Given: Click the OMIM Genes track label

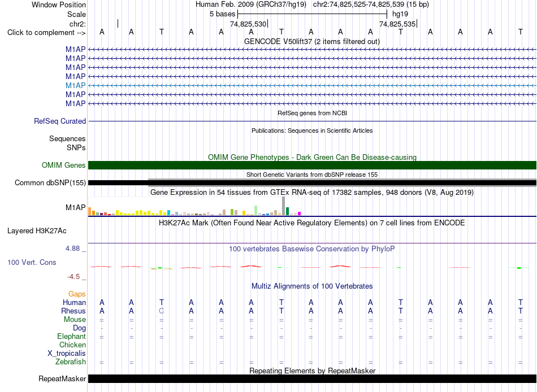Looking at the screenshot, I should pyautogui.click(x=64, y=165).
